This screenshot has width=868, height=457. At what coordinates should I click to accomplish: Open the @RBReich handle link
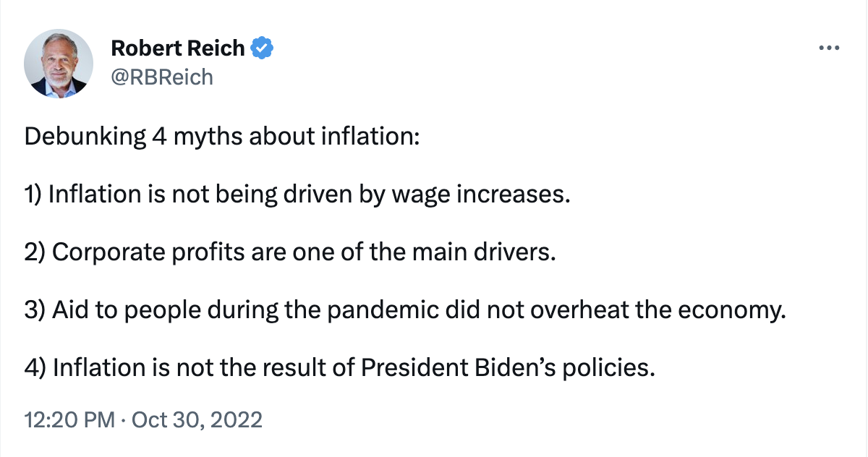click(162, 77)
